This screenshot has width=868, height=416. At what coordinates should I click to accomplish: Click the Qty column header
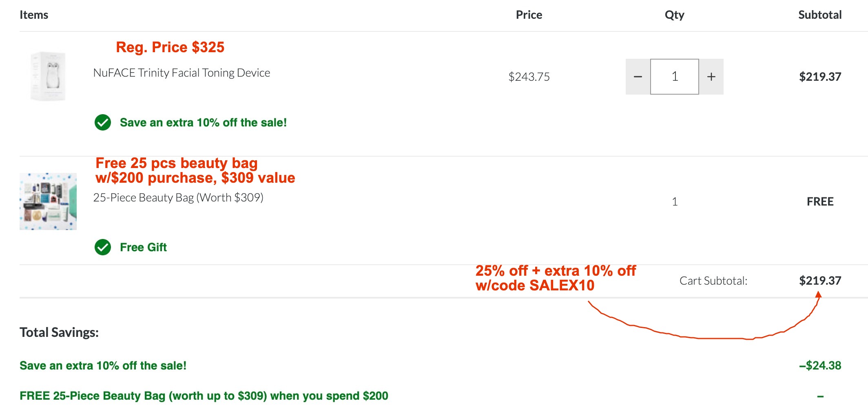[x=674, y=15]
